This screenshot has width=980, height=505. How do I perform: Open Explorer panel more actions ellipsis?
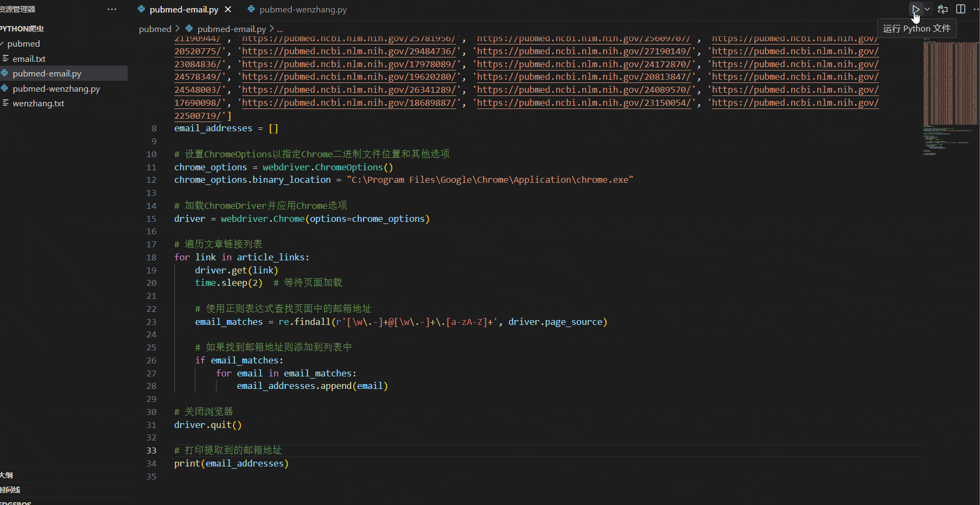tap(112, 9)
